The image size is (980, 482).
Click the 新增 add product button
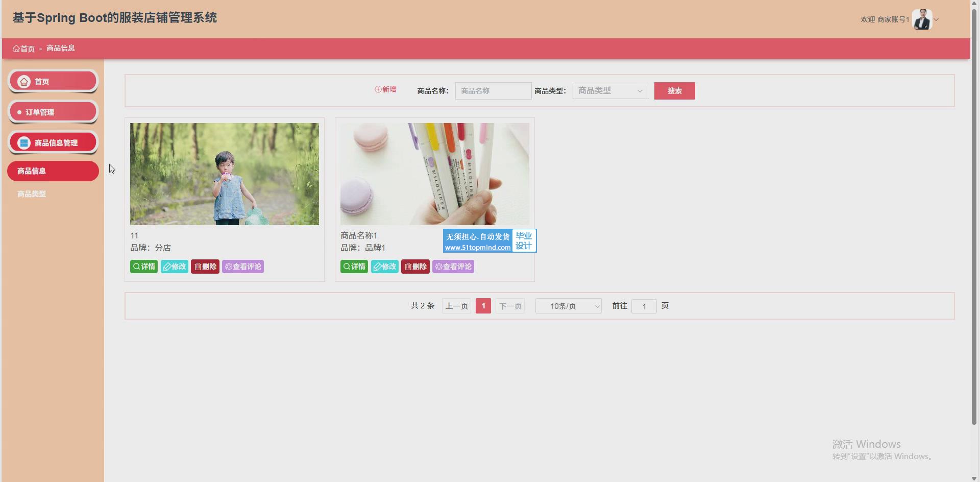coord(385,89)
